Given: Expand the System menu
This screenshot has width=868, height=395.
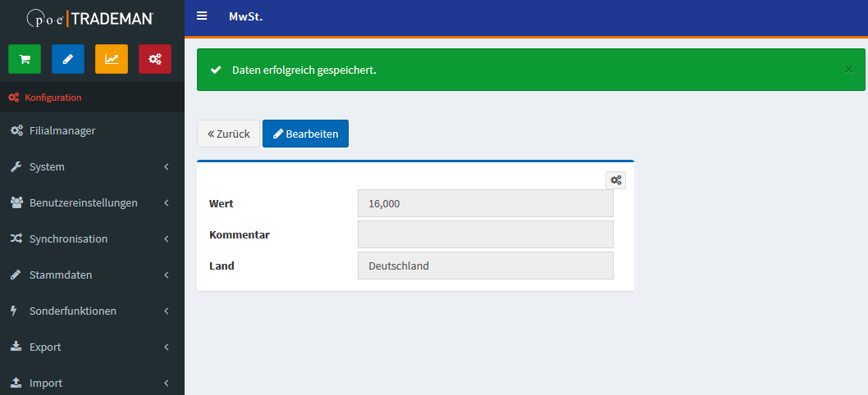Looking at the screenshot, I should (x=47, y=166).
